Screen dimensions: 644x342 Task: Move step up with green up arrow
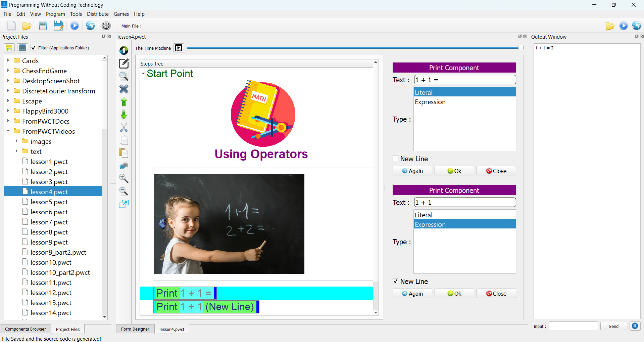tap(124, 102)
